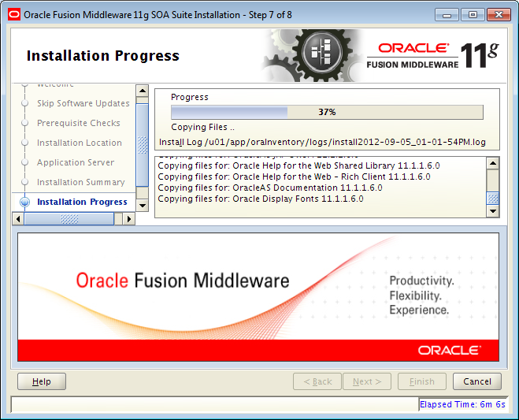The image size is (519, 420).
Task: Close the installer window
Action: (499, 15)
